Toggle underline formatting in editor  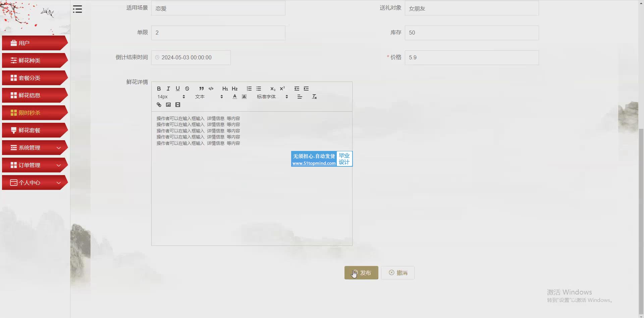(178, 89)
